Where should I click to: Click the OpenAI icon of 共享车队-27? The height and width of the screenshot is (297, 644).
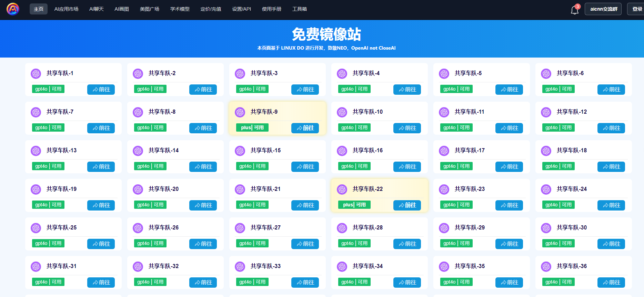240,228
